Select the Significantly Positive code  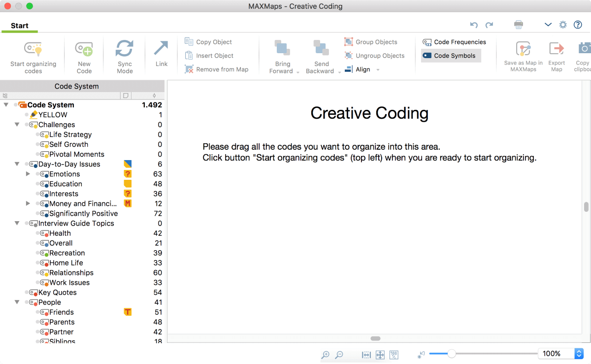point(83,213)
